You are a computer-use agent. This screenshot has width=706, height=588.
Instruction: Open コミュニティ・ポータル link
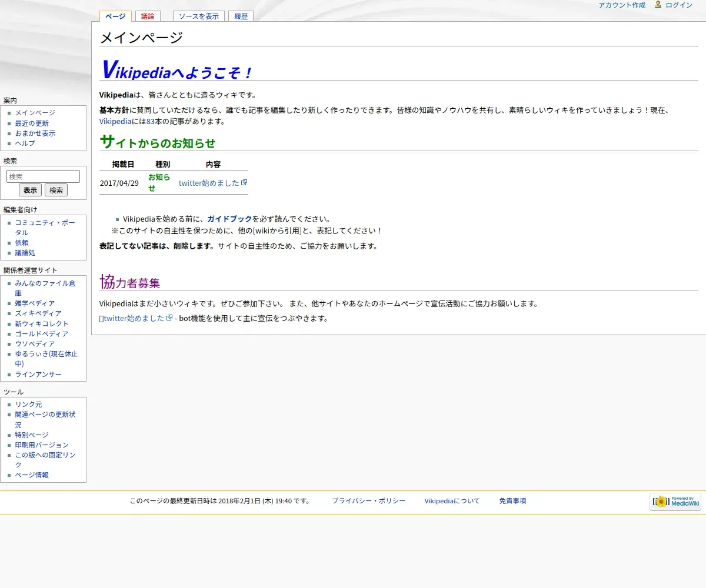click(x=45, y=228)
